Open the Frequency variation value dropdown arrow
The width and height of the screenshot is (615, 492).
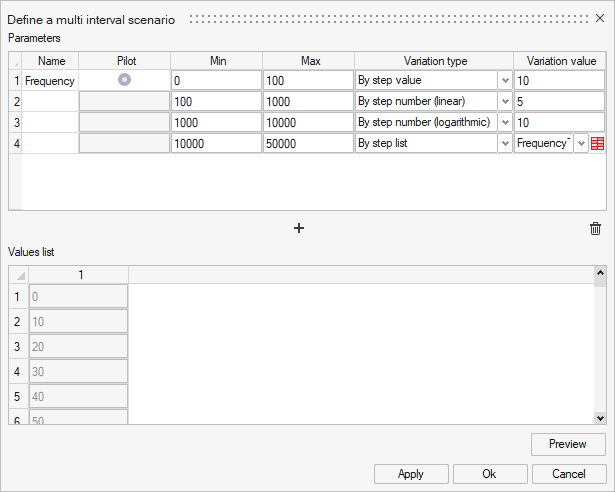click(x=581, y=144)
